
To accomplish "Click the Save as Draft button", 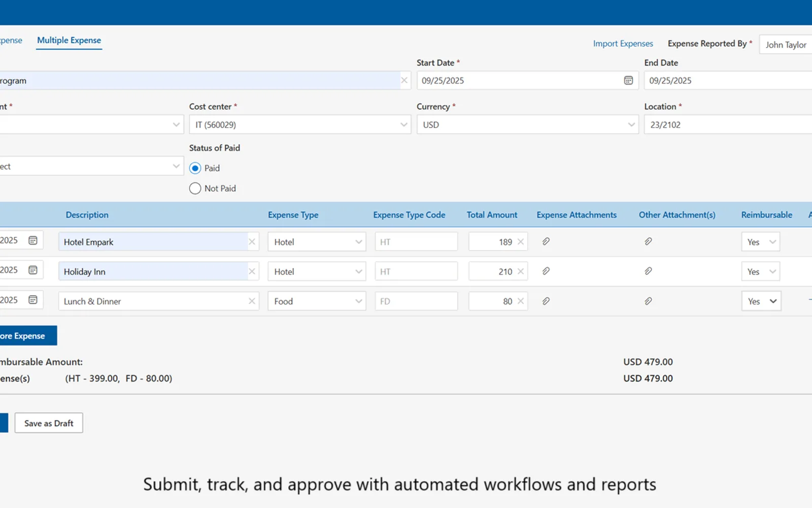I will (49, 423).
